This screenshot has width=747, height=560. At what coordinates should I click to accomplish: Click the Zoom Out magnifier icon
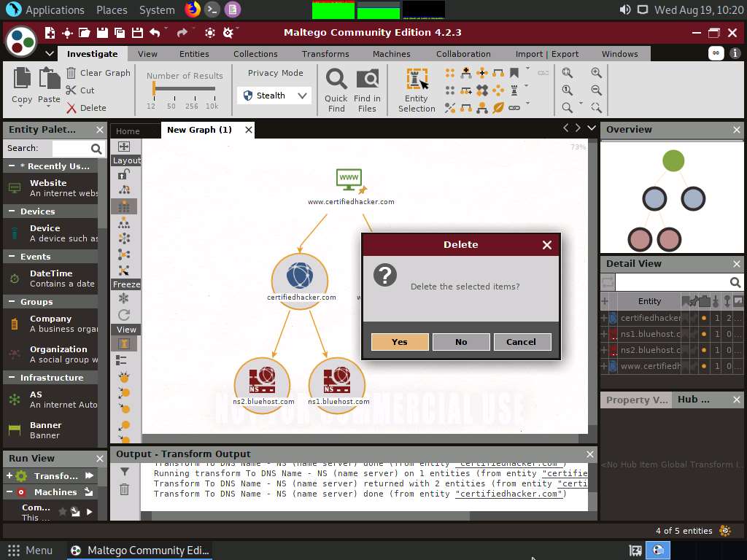(x=596, y=90)
